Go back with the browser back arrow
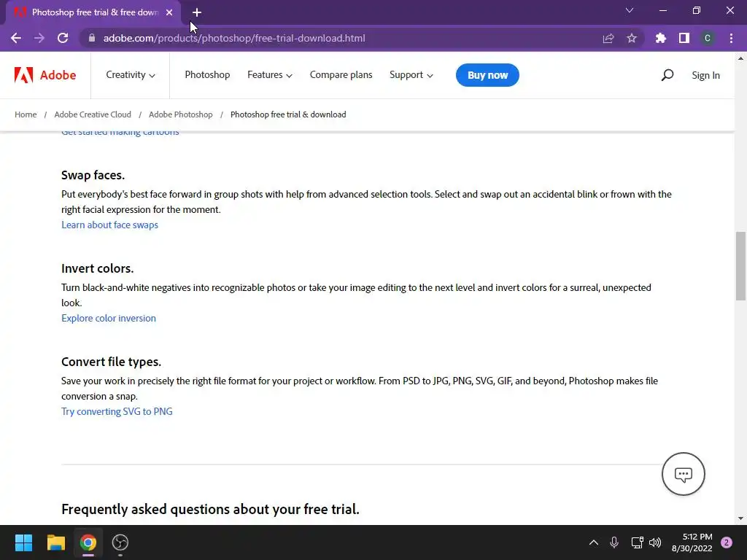This screenshot has width=747, height=560. [x=16, y=38]
